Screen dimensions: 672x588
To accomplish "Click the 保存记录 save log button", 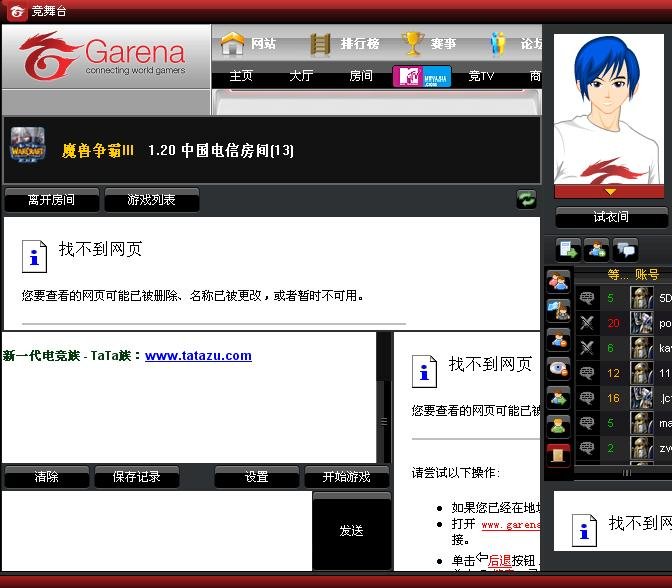I will tap(136, 477).
